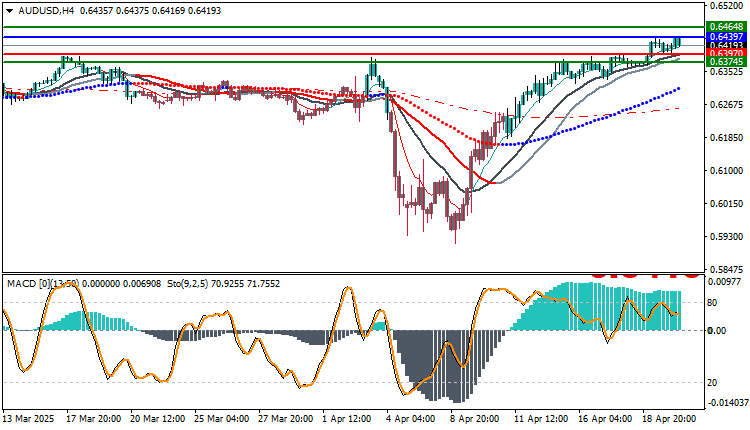The height and width of the screenshot is (430, 750).
Task: Click the 11 Apr 12:00 time label
Action: click(x=541, y=419)
